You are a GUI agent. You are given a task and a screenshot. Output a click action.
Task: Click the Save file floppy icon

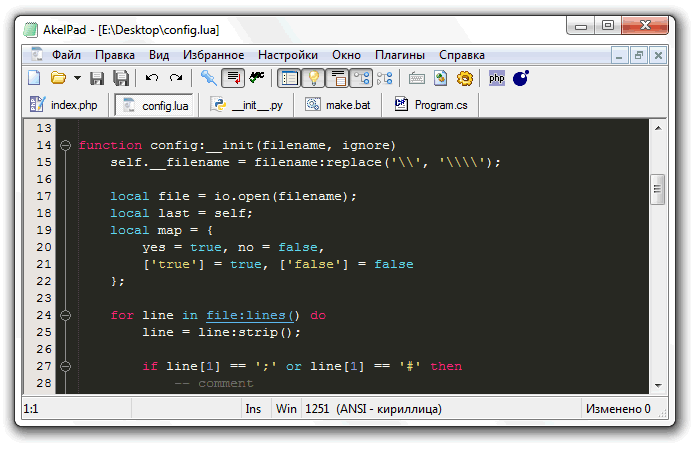pos(98,78)
